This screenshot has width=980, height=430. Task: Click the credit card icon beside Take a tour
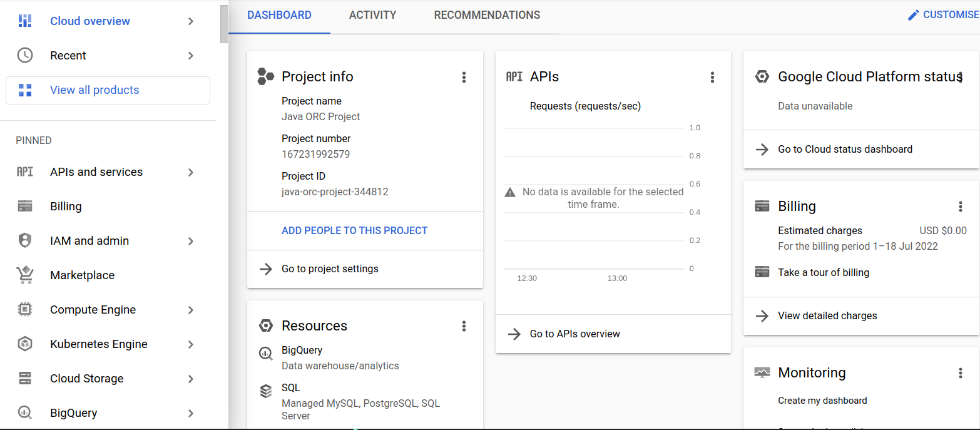[762, 272]
